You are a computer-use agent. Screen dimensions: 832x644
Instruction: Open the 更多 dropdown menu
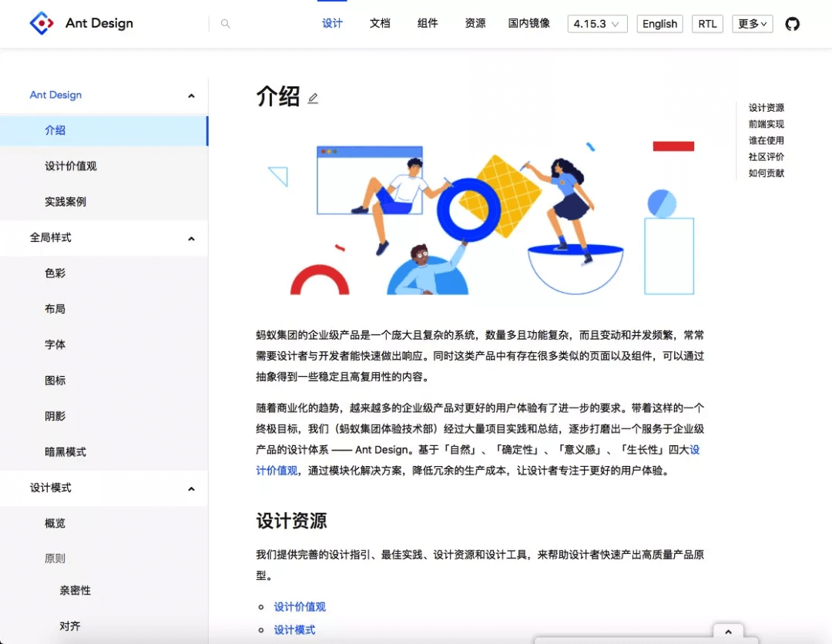[x=753, y=24]
